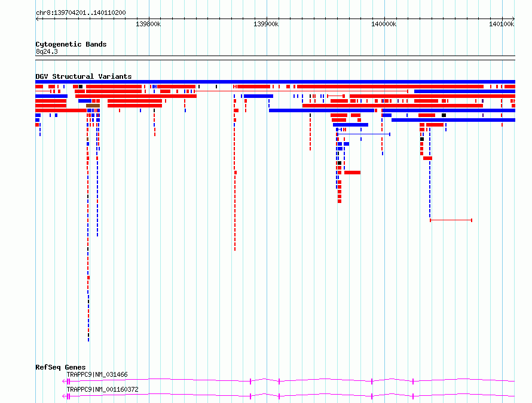Click the left arrowhead of the ruler
The image size is (532, 403).
pos(37,19)
